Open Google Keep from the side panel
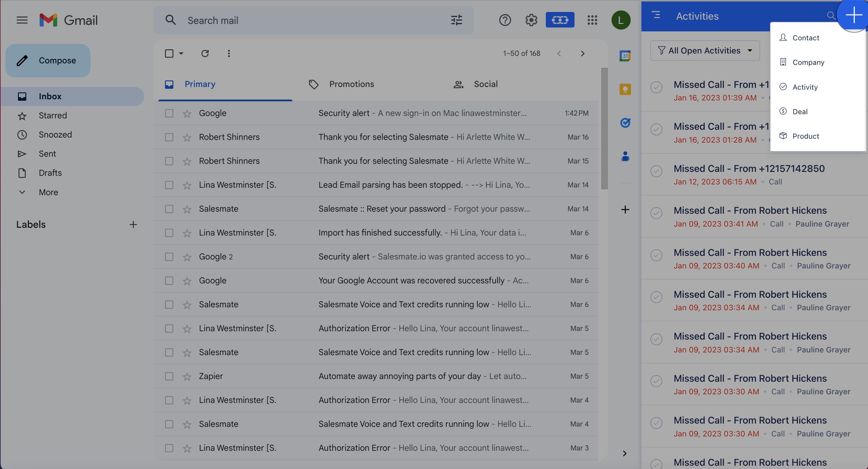The height and width of the screenshot is (469, 868). 625,89
